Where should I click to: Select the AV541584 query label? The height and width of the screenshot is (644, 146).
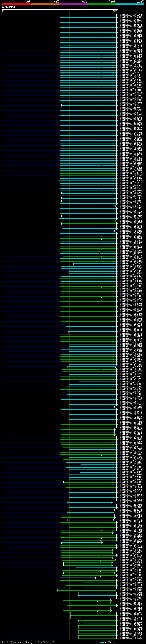click(x=8, y=7)
